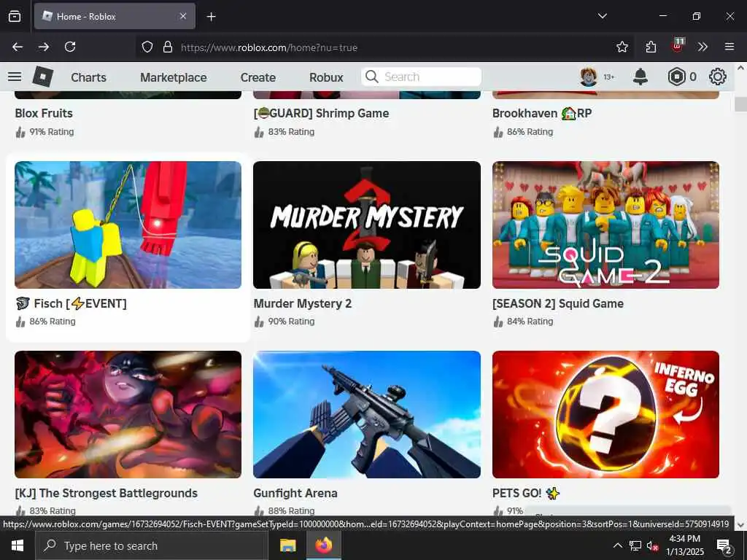Open the Firefox application menu
This screenshot has width=747, height=560.
(x=729, y=47)
